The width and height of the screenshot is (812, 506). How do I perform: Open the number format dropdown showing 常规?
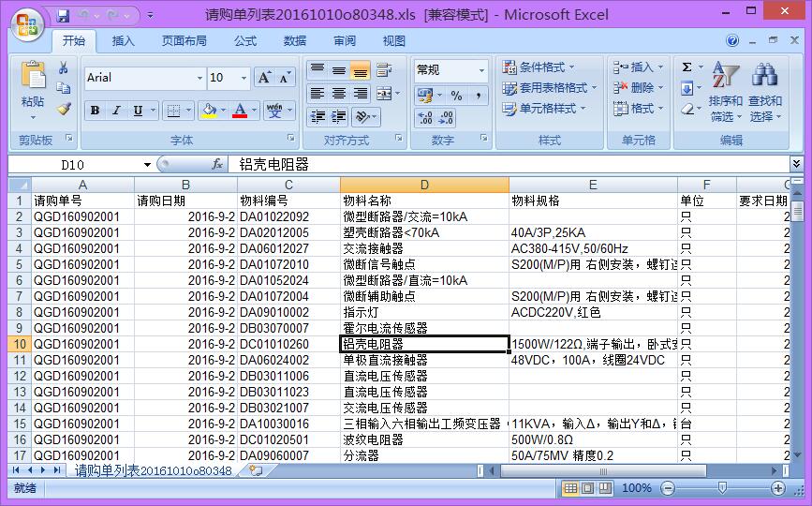tap(482, 70)
